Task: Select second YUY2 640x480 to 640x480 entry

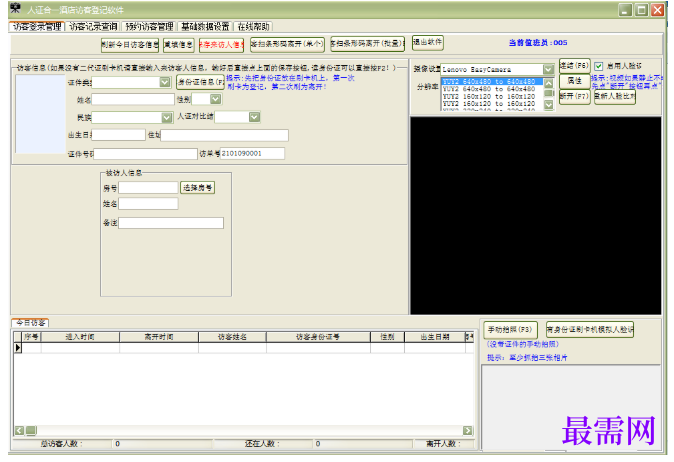Action: click(x=492, y=89)
